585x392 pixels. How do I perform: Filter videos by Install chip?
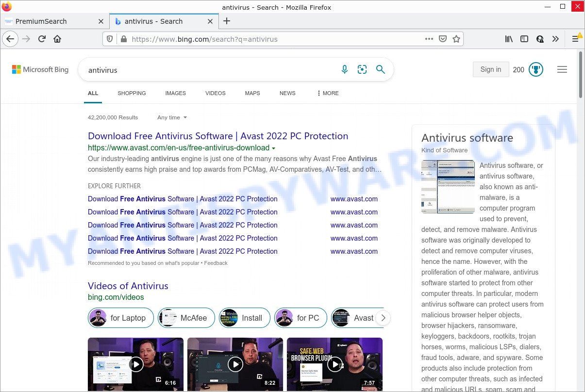coord(245,318)
